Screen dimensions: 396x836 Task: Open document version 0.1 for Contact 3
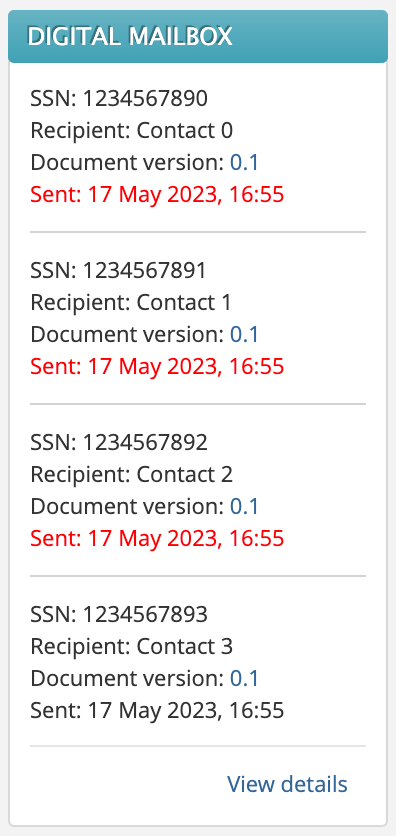coord(244,678)
